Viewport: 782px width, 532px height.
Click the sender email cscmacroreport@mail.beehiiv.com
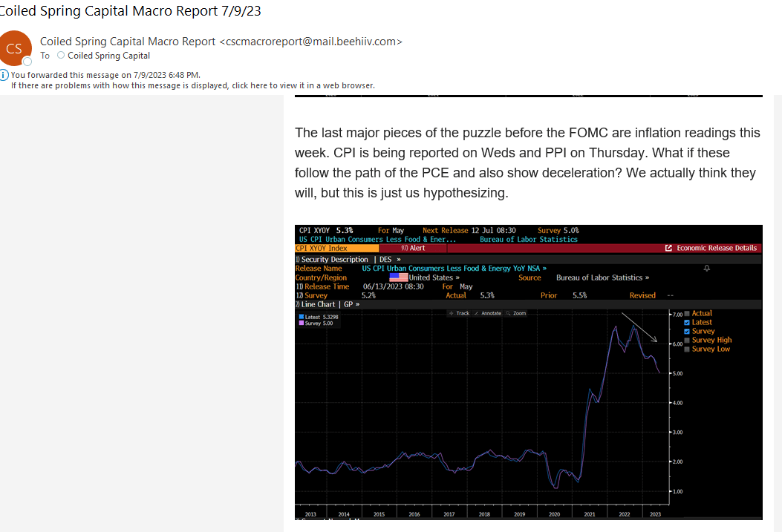point(310,42)
